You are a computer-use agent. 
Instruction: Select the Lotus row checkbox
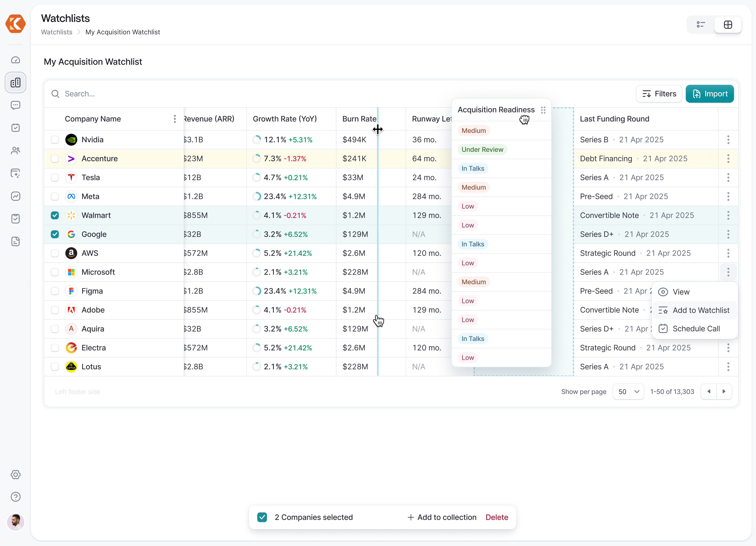click(x=55, y=367)
